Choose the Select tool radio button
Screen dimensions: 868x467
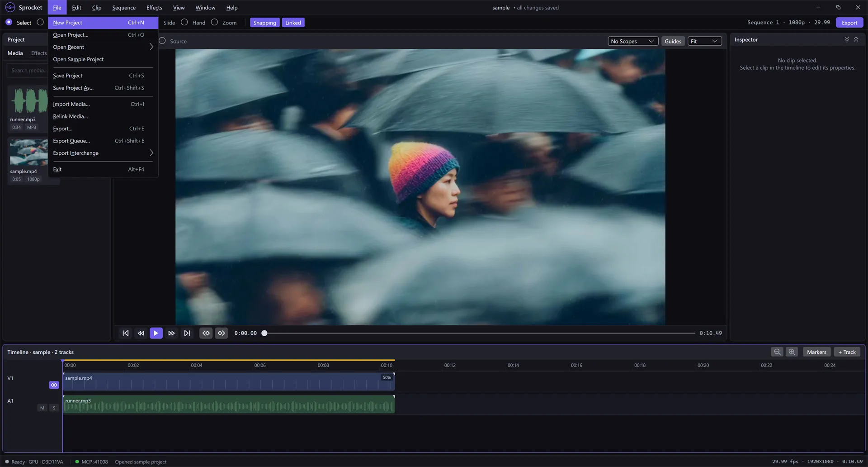coord(9,22)
